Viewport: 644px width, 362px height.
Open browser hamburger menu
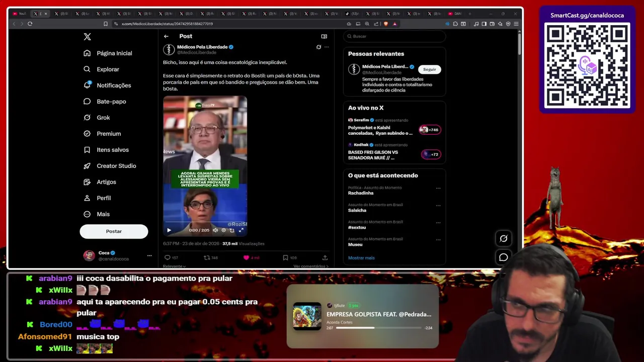pyautogui.click(x=516, y=24)
